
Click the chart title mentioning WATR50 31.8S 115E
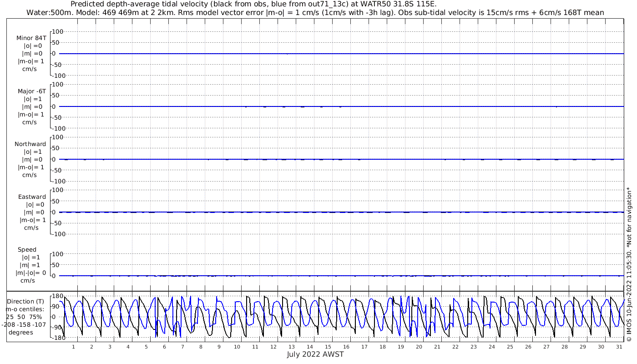pyautogui.click(x=253, y=4)
